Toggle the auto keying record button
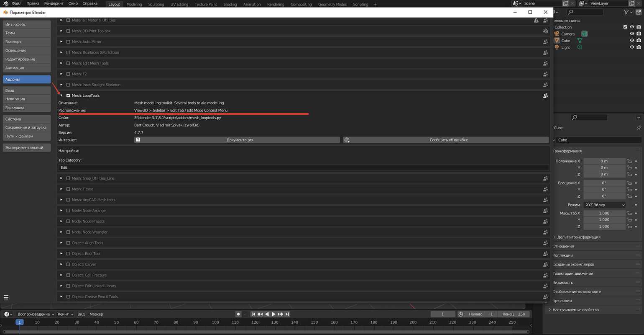 (238, 314)
